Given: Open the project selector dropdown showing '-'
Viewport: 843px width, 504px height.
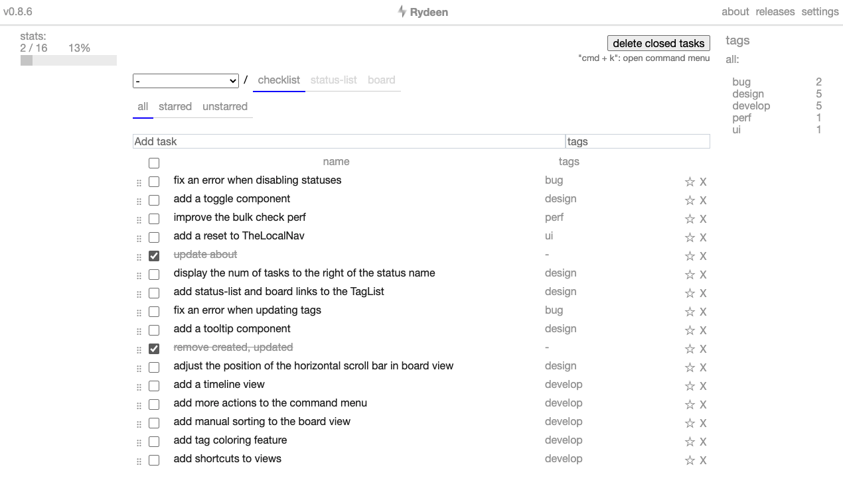Looking at the screenshot, I should point(186,80).
